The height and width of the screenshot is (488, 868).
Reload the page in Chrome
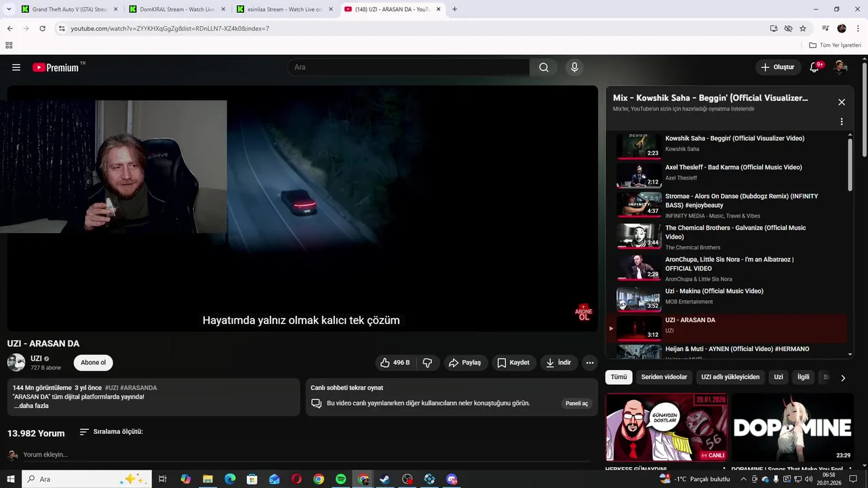point(42,28)
